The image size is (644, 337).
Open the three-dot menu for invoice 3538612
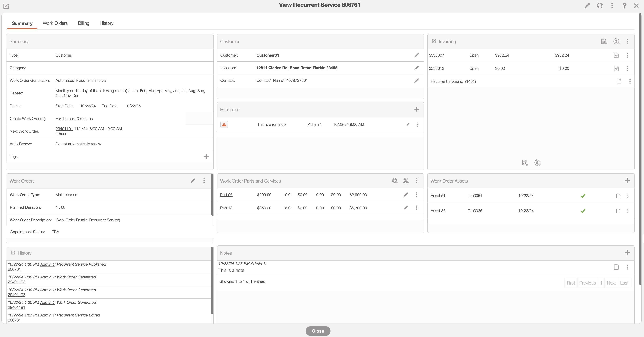627,68
